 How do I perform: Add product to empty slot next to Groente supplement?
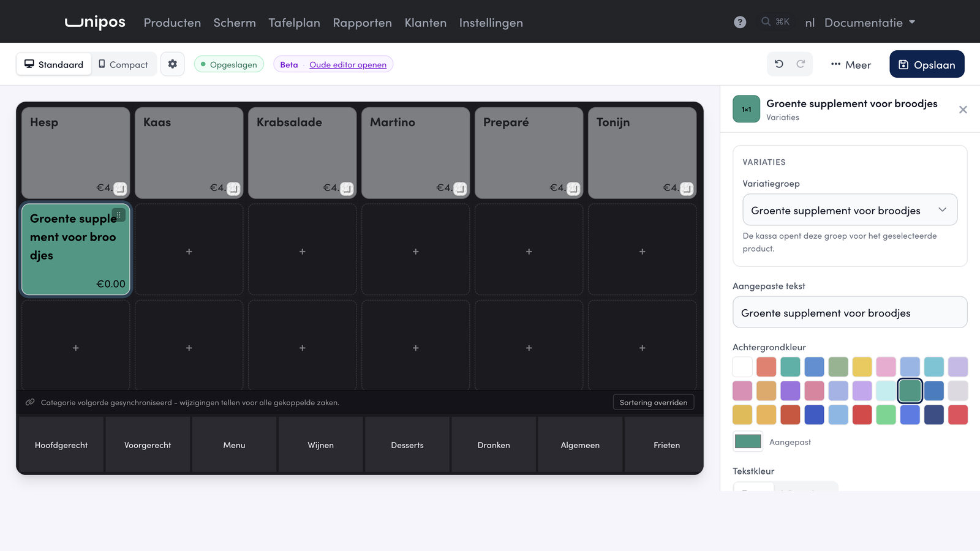coord(189,251)
